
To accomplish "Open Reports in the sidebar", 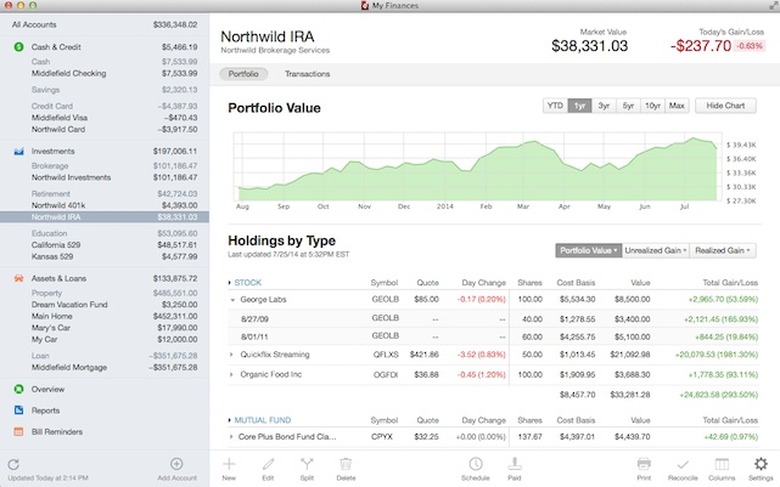I will click(47, 410).
